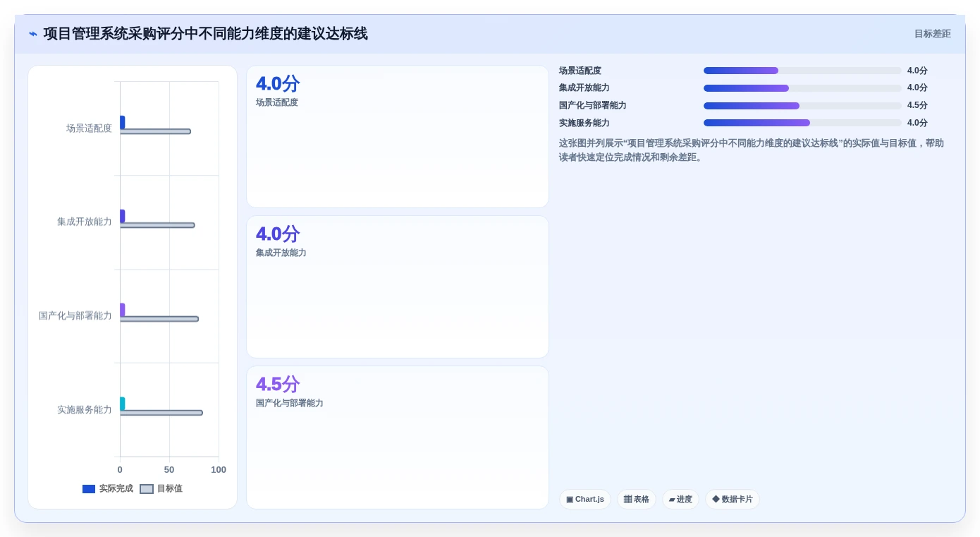Click the 国产化与部署能力 target bar in chart

click(x=159, y=319)
